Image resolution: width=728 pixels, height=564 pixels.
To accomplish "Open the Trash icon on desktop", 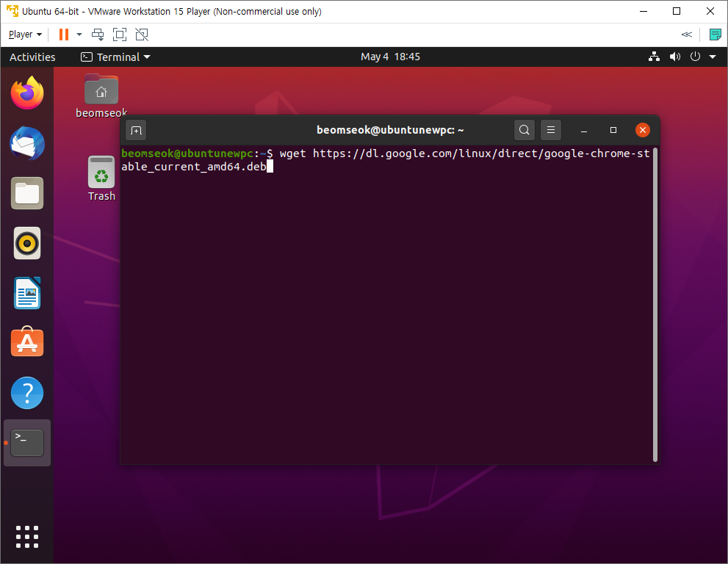I will point(101,178).
